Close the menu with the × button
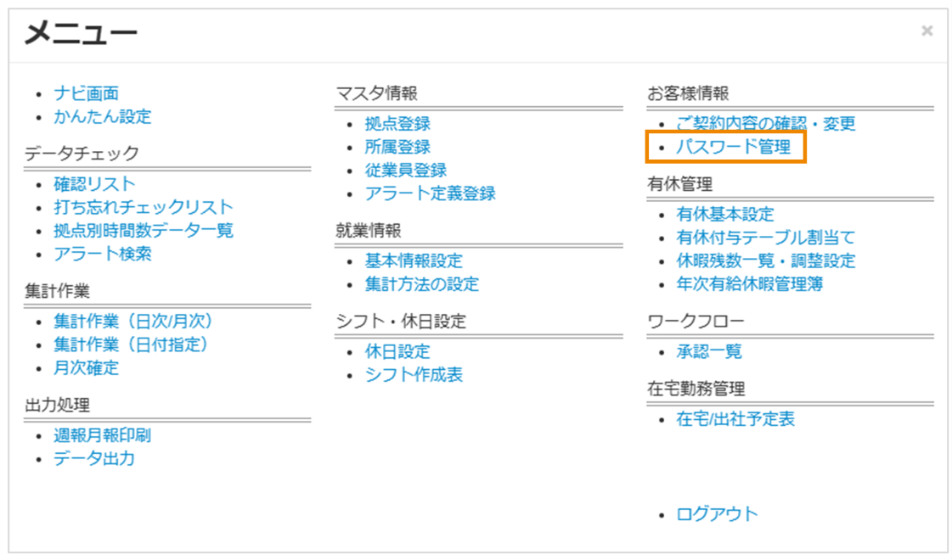The height and width of the screenshot is (560, 952). tap(926, 31)
